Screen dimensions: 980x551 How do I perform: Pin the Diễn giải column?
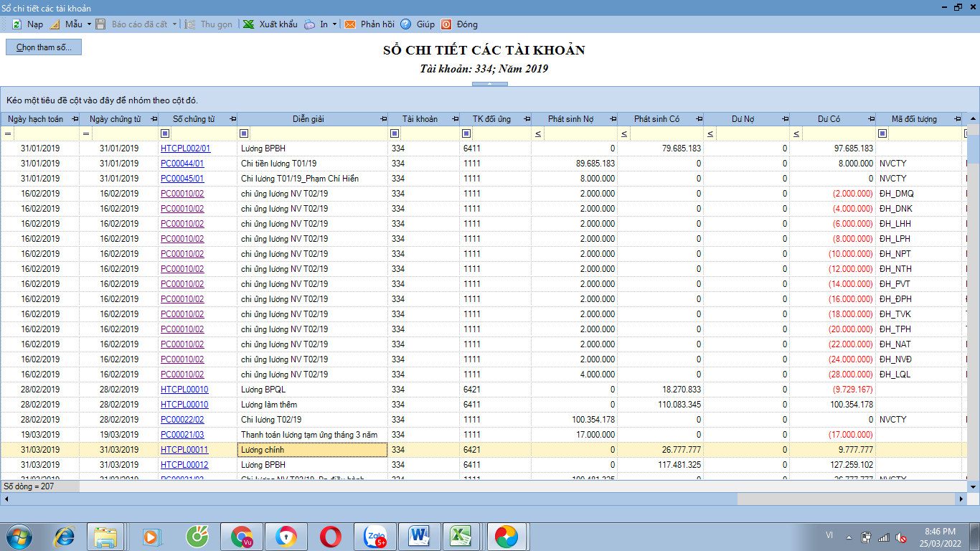click(383, 119)
